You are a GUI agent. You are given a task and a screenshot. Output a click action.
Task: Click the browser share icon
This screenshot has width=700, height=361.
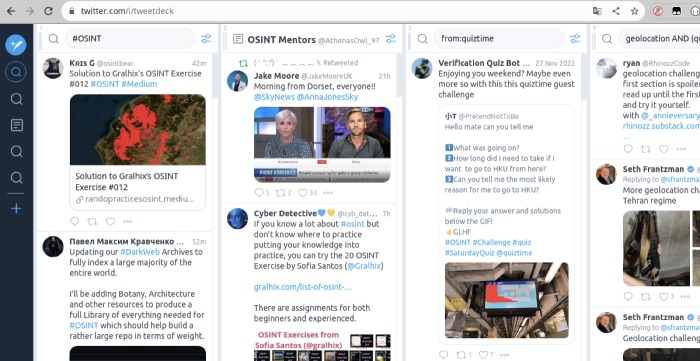tap(616, 11)
